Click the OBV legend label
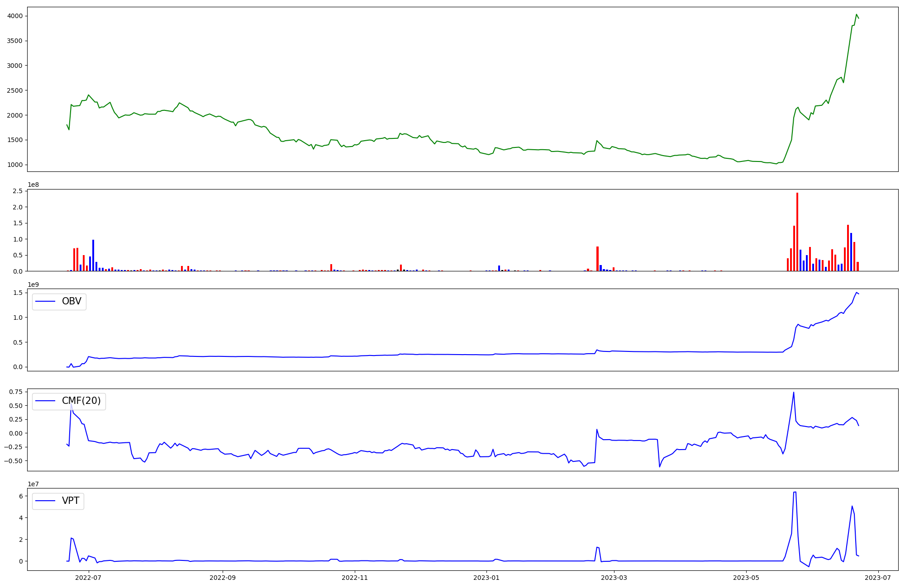Viewport: 905px width, 588px height. [71, 301]
